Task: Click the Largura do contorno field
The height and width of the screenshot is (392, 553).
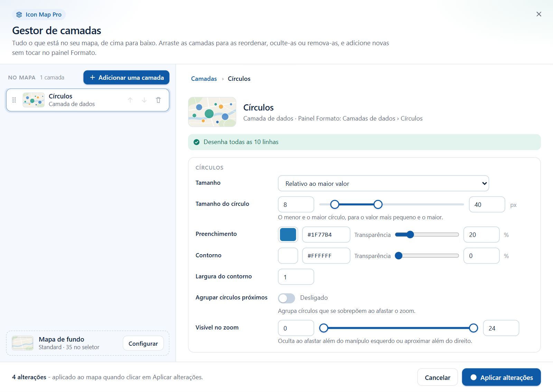Action: click(x=296, y=277)
